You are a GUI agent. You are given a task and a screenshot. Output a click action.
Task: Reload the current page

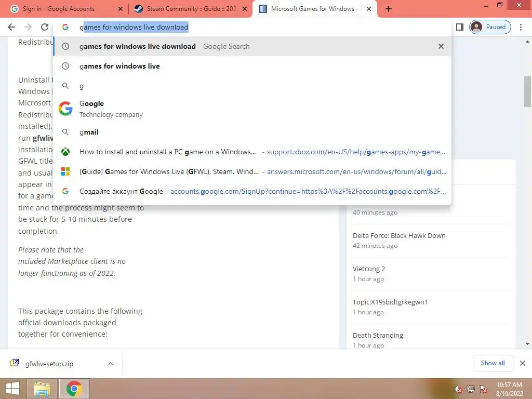(x=45, y=27)
